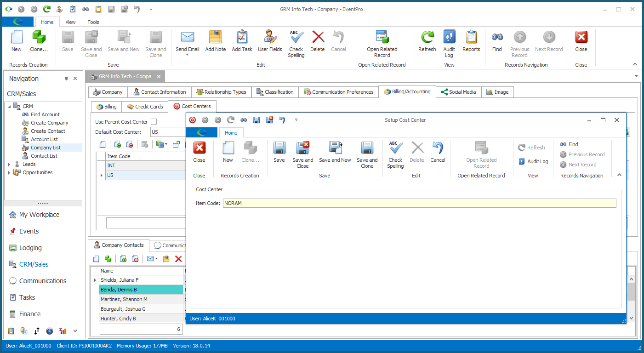Open User Fields in main ribbon
The height and width of the screenshot is (353, 644).
270,41
